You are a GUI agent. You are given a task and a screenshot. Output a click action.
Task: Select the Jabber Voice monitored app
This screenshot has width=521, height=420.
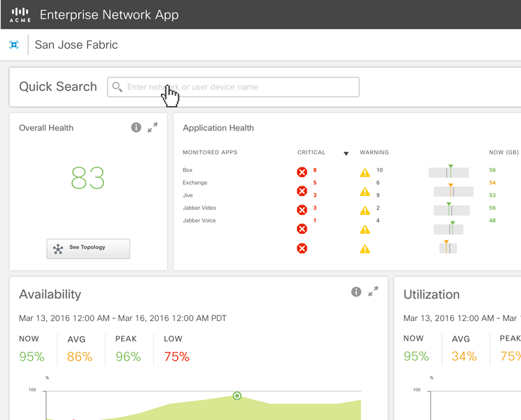(x=199, y=221)
